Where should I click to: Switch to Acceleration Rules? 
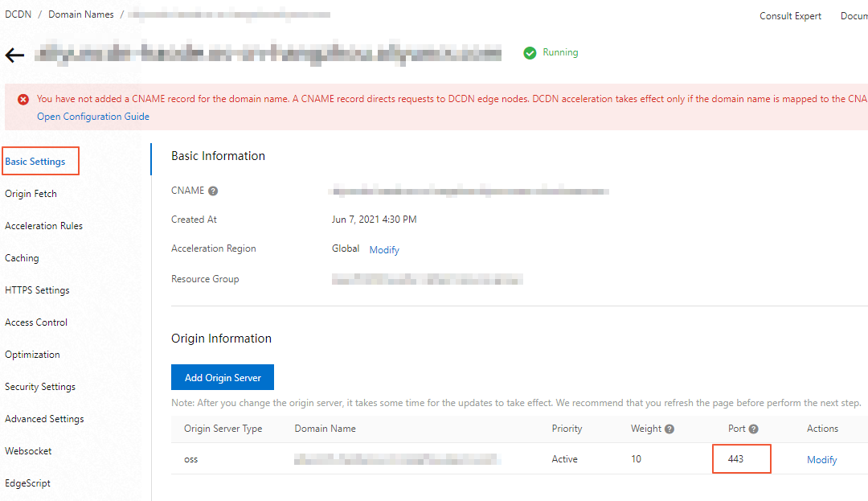point(44,225)
